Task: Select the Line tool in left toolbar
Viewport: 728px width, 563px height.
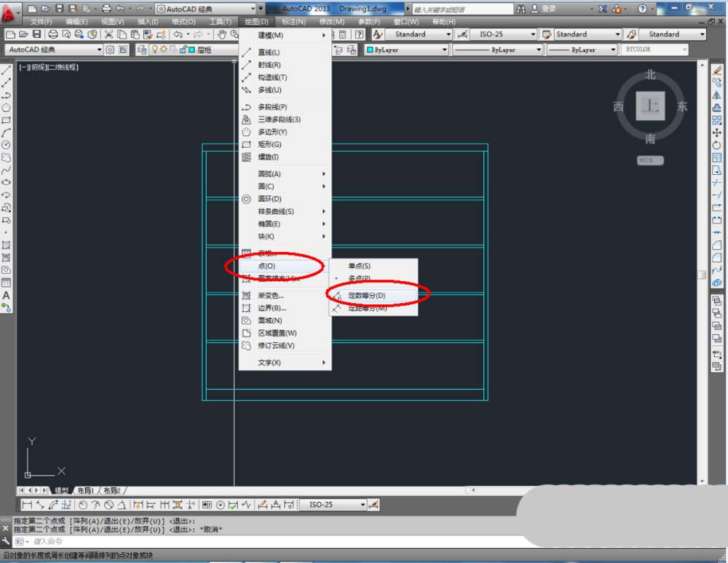Action: point(6,70)
